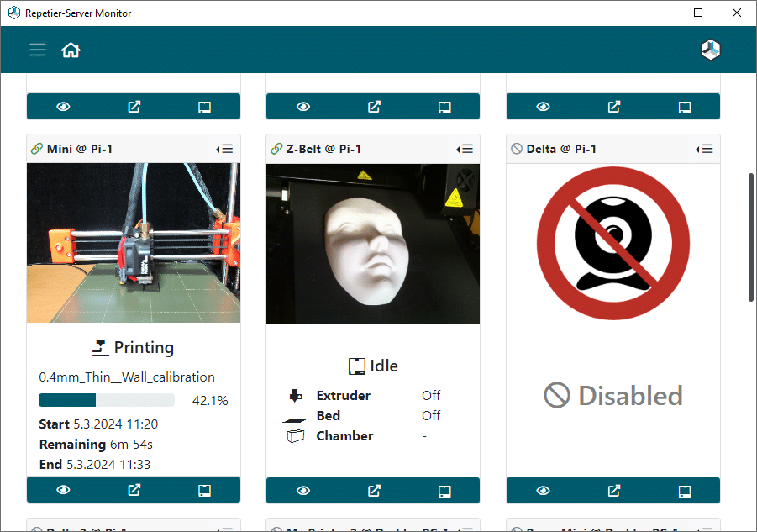Expand the Z-Belt @ Pi-1 card menu

click(x=465, y=149)
